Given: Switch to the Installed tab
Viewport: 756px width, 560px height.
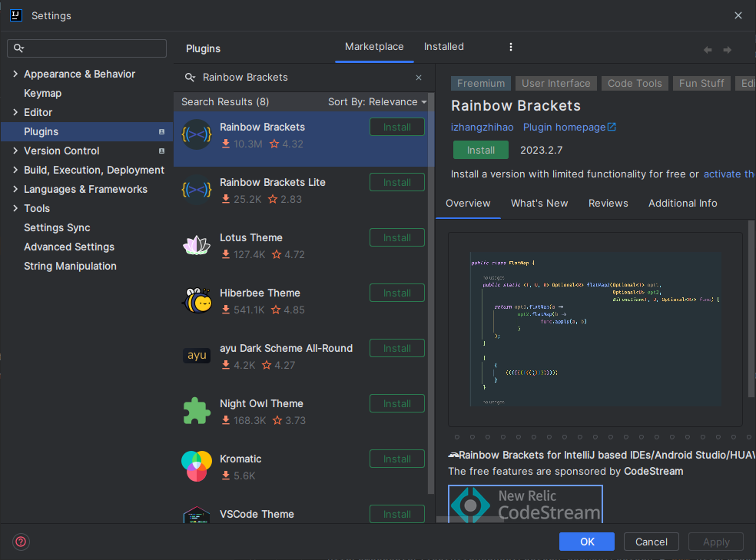Looking at the screenshot, I should (x=443, y=47).
